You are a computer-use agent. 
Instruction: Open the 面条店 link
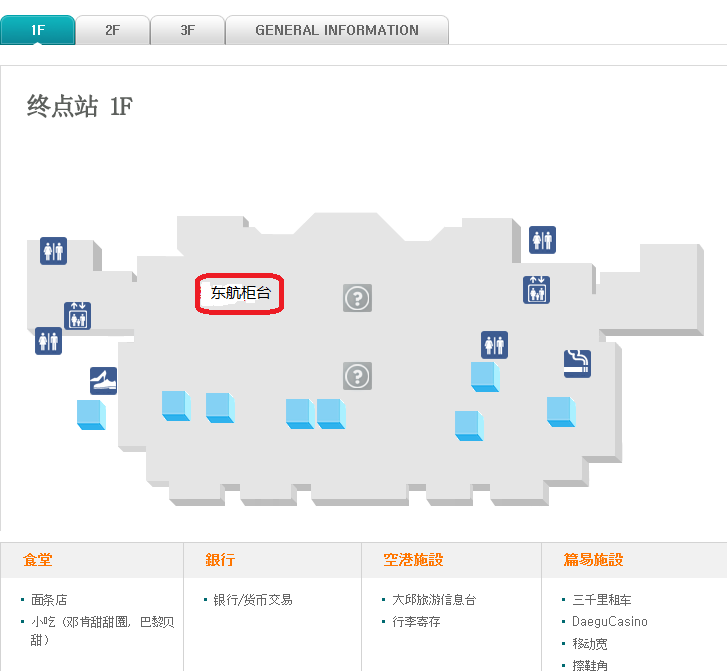click(x=49, y=600)
